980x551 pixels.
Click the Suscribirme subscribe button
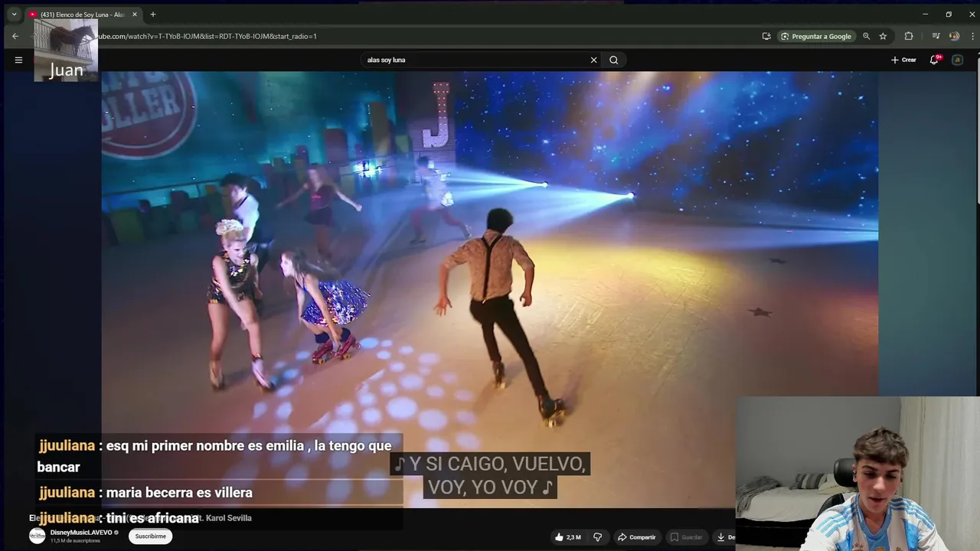(150, 536)
